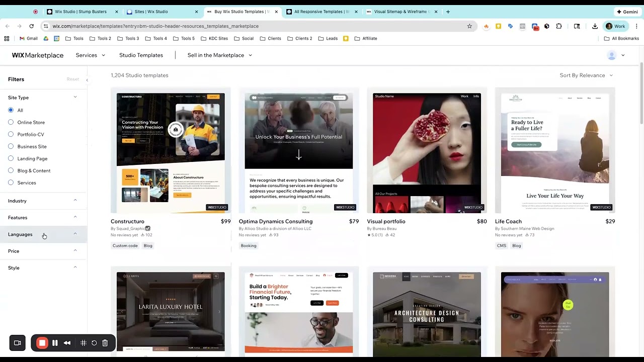Click the Custom code tag under Constructuro

[125, 246]
